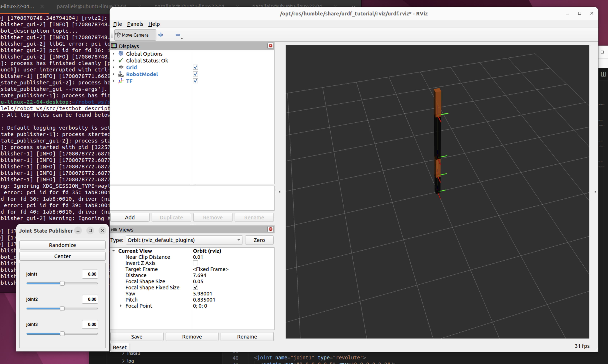Uncheck the Grid display checkbox
The image size is (608, 364).
coord(195,67)
